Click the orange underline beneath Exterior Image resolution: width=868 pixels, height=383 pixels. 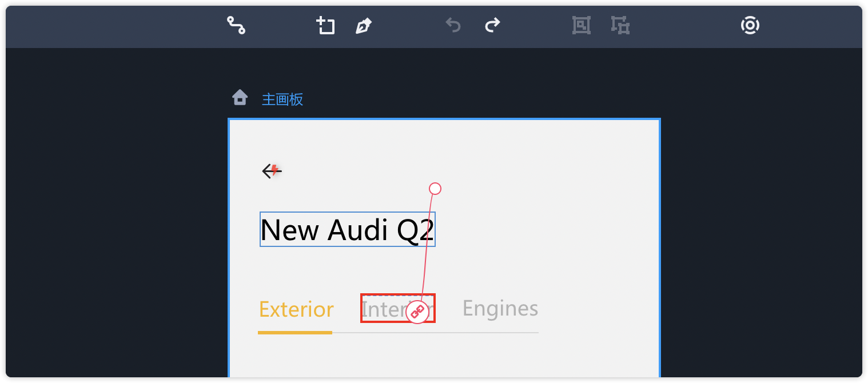295,332
